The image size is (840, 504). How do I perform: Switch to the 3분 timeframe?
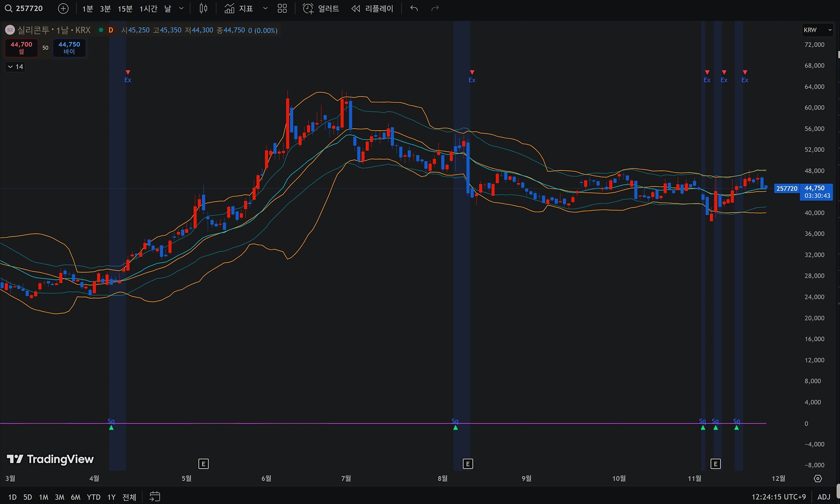[105, 9]
